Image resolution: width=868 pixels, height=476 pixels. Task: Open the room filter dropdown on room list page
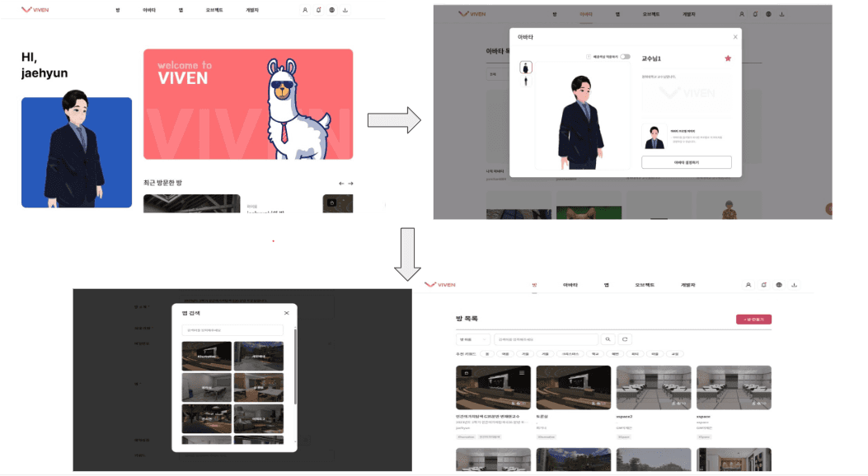click(472, 339)
